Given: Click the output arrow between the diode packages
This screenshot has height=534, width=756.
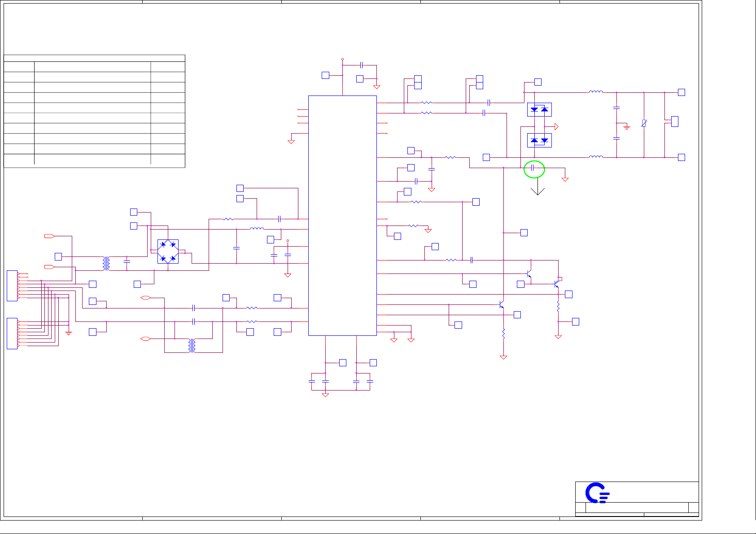Looking at the screenshot, I should point(556,127).
